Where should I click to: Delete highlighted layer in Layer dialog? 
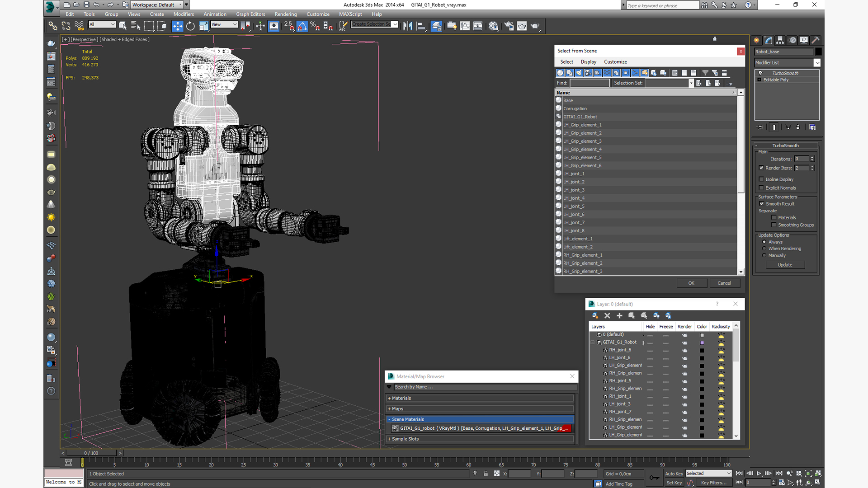tap(607, 315)
